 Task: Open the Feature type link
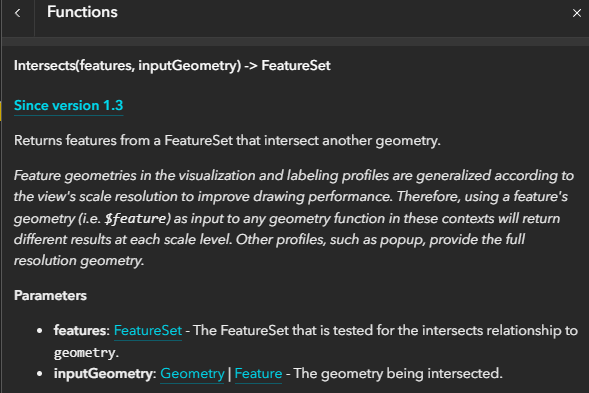[x=258, y=373]
